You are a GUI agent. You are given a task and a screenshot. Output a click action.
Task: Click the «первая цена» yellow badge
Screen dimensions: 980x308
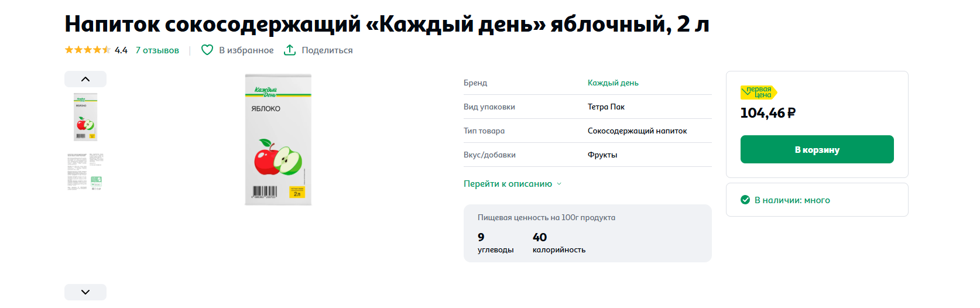(759, 92)
